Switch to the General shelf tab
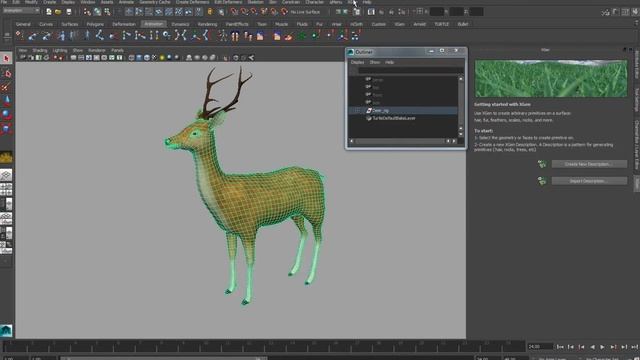The height and width of the screenshot is (360, 640). click(23, 24)
